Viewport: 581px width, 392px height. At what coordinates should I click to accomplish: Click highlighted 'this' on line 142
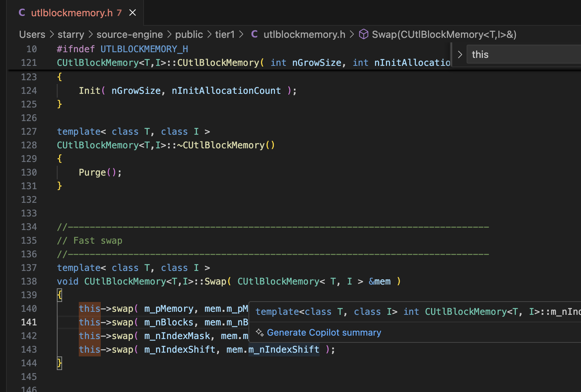tap(90, 336)
